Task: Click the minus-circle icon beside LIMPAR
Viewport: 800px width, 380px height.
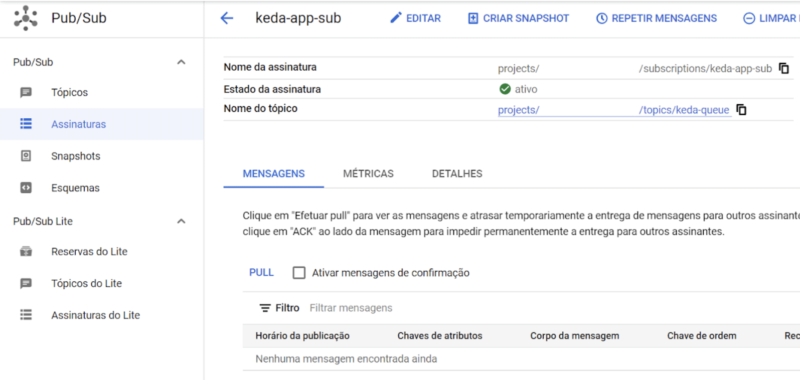Action: pyautogui.click(x=749, y=18)
